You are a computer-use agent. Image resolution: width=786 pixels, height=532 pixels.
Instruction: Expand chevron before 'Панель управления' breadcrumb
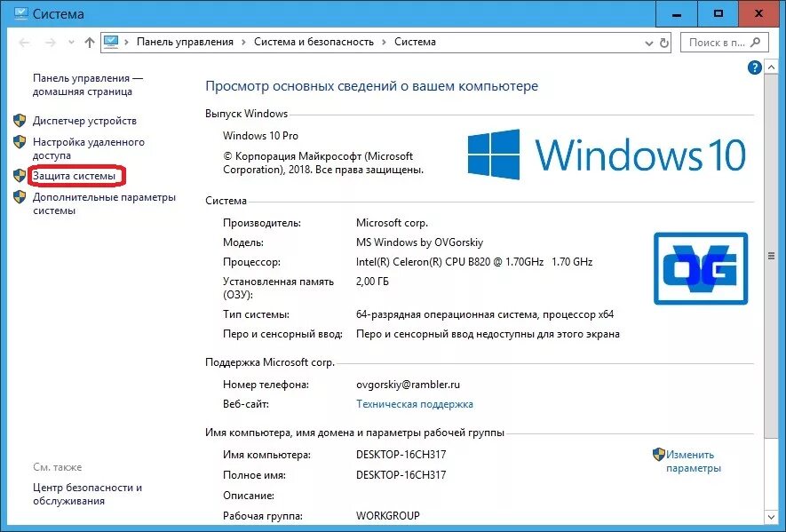(x=126, y=42)
